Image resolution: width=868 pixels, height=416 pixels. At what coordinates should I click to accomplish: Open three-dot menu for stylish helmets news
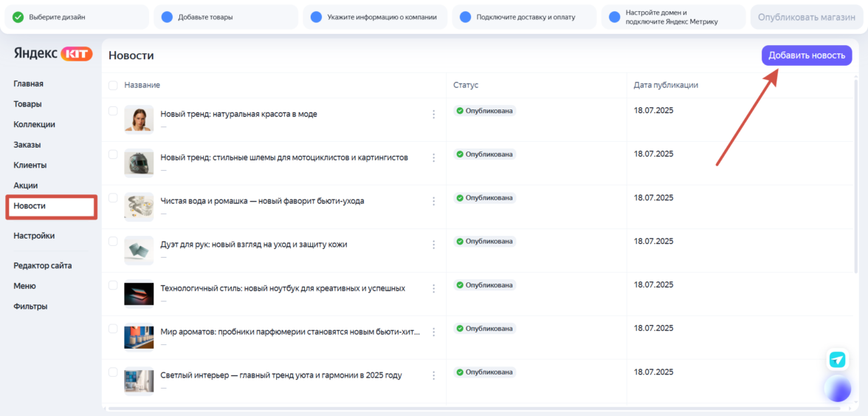tap(434, 158)
